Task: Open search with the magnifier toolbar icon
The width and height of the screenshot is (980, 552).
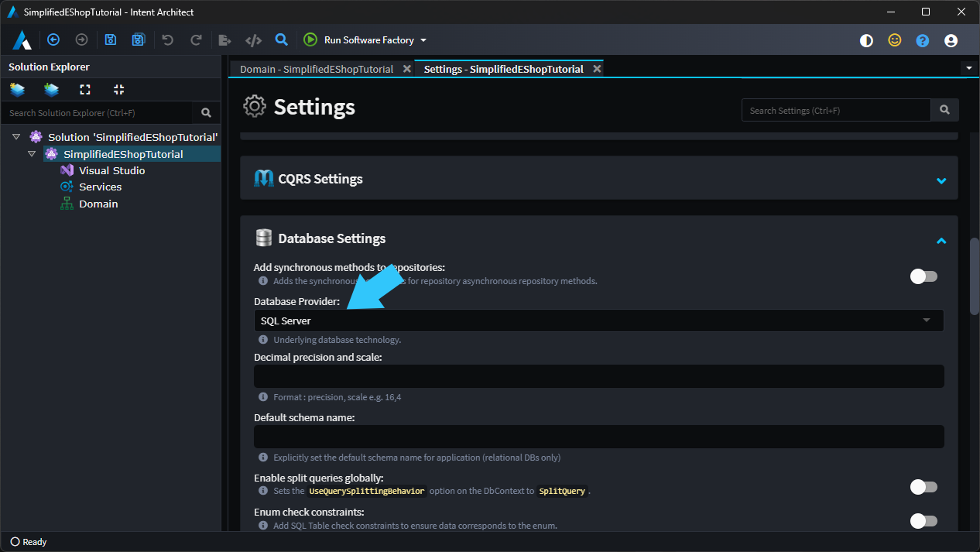Action: click(x=282, y=39)
